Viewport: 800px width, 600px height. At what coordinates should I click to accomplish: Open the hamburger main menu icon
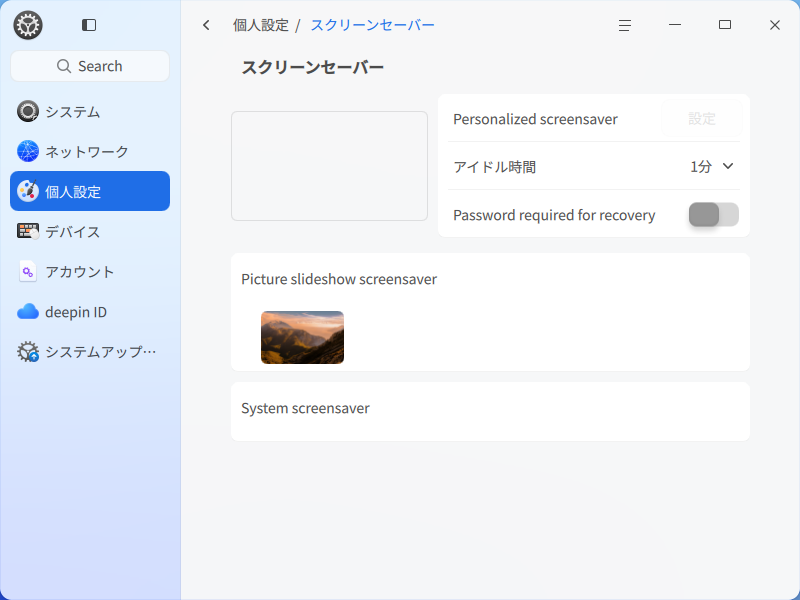coord(625,25)
